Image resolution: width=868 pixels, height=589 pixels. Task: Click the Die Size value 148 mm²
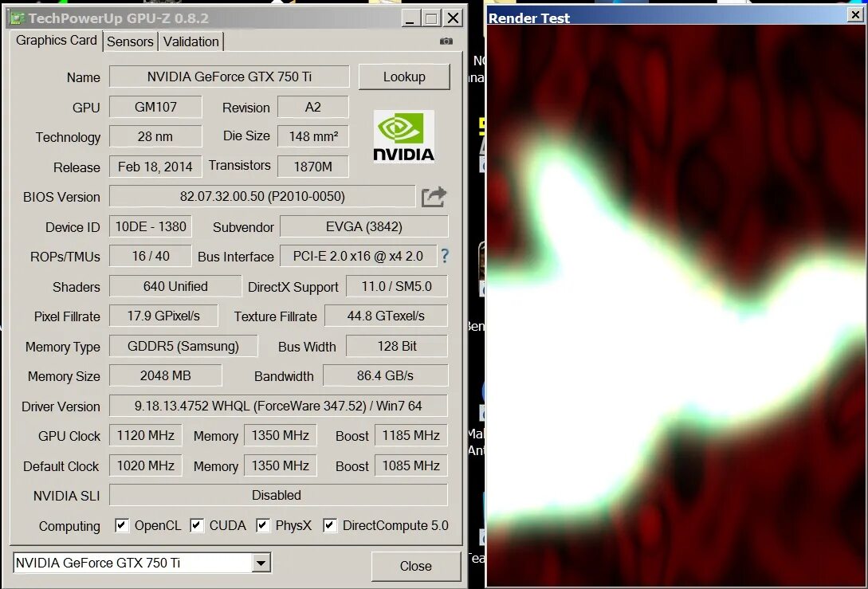tap(312, 137)
